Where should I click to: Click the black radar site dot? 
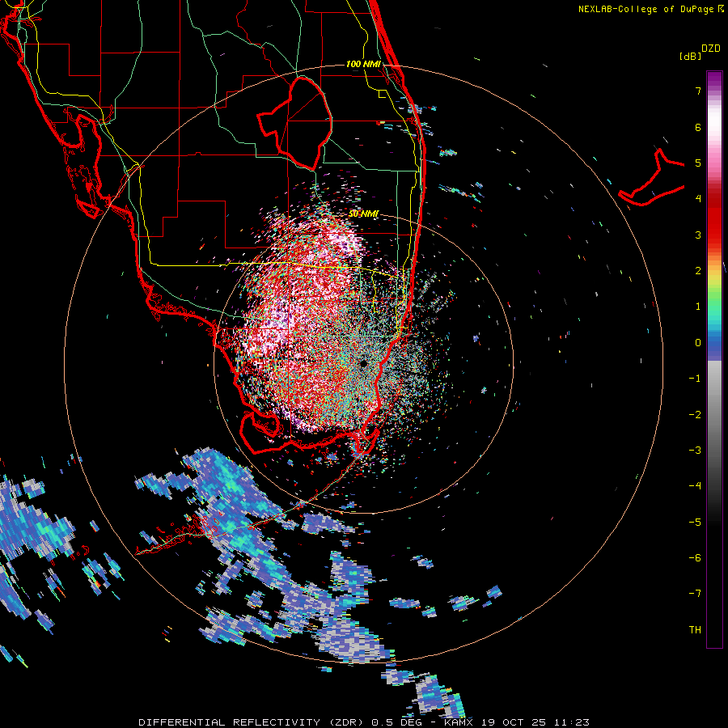[x=363, y=364]
